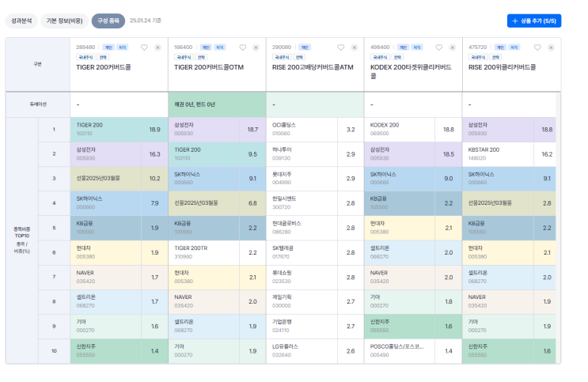The image size is (588, 382).
Task: Remove TIGER 200커버드콜OTM from the comparison
Action: [256, 47]
